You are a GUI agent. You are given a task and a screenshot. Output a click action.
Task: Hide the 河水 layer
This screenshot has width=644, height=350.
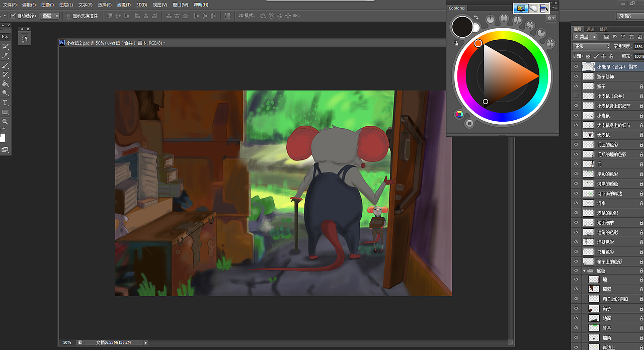[x=576, y=203]
